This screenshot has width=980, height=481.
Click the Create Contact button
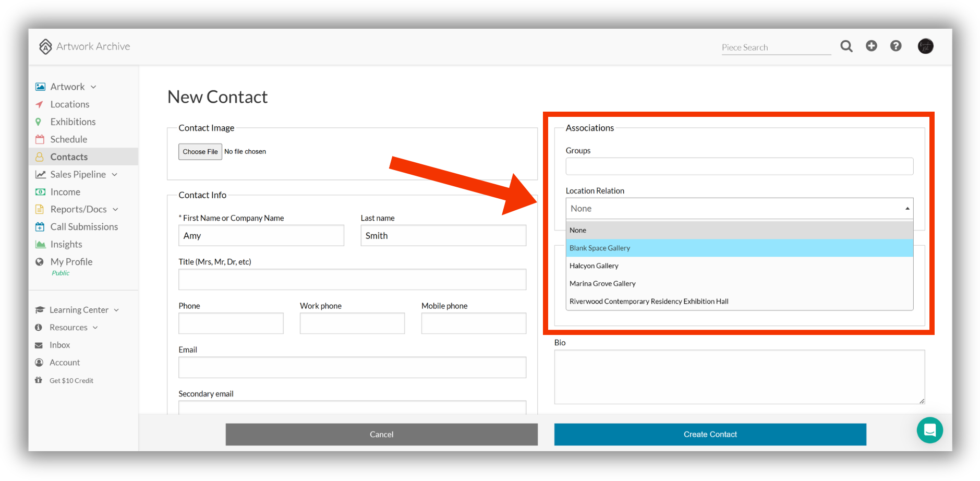point(710,434)
